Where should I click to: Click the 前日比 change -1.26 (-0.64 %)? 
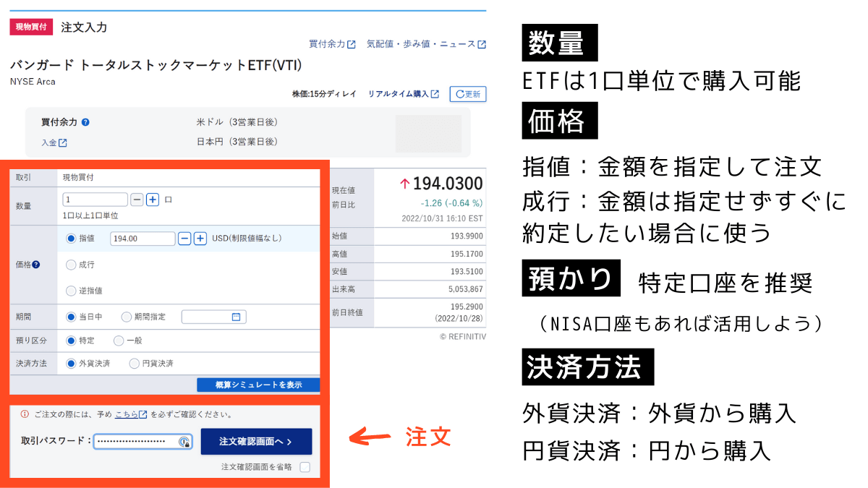coord(453,203)
